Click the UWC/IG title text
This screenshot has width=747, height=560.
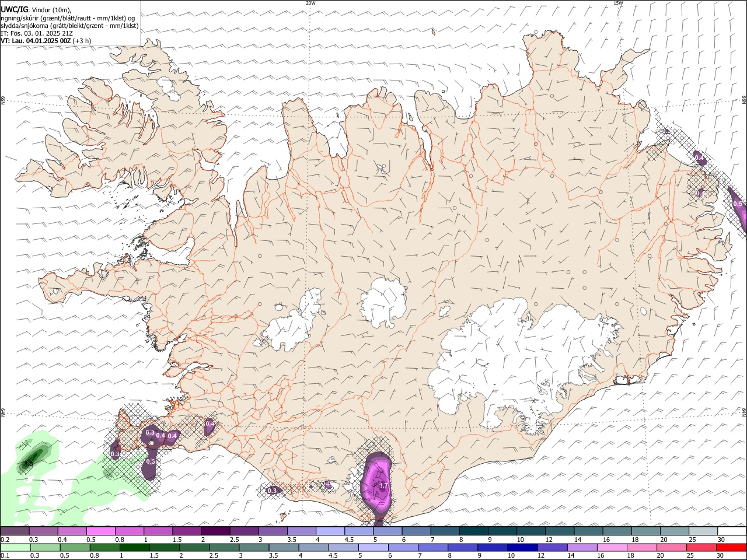(x=14, y=9)
